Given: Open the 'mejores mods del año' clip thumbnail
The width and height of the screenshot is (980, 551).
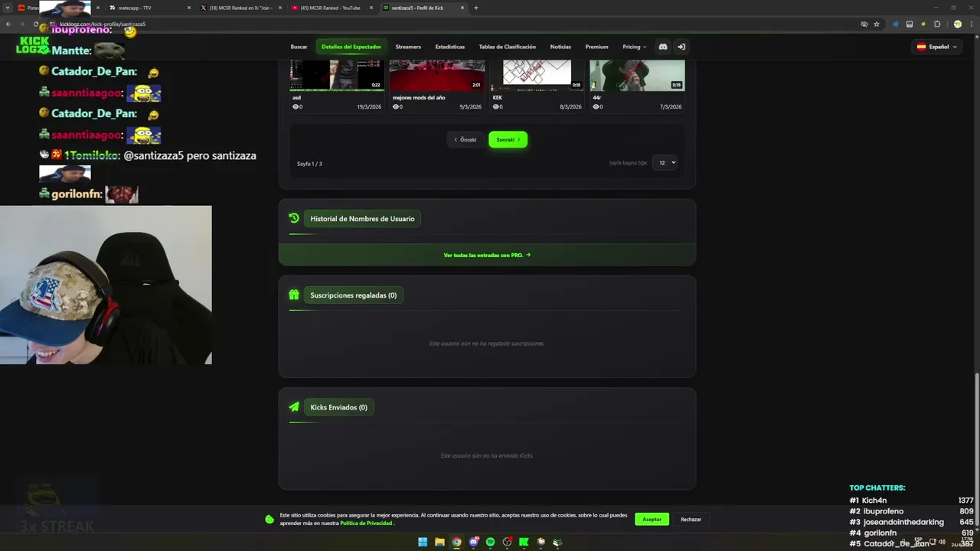Looking at the screenshot, I should pos(436,75).
